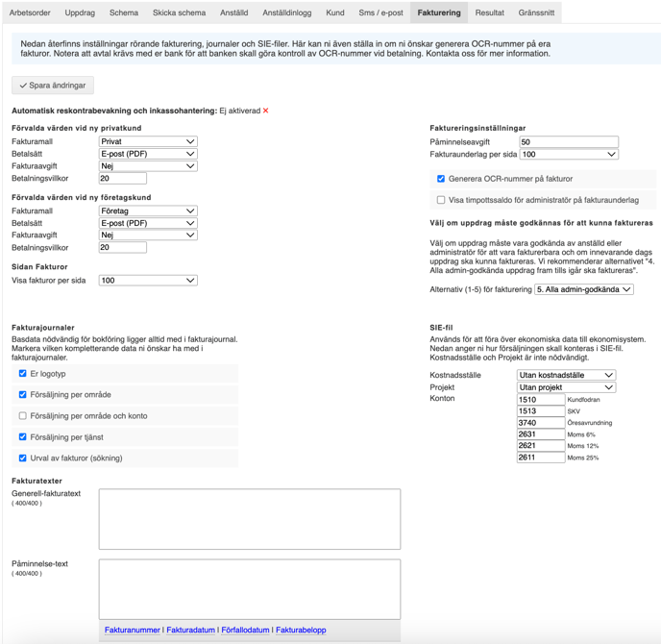661x644 pixels.
Task: Click Spara ändringar button
Action: tap(53, 86)
